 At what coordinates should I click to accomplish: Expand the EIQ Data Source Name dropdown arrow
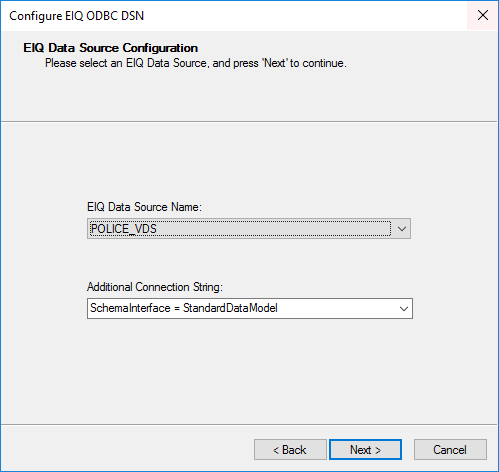402,229
